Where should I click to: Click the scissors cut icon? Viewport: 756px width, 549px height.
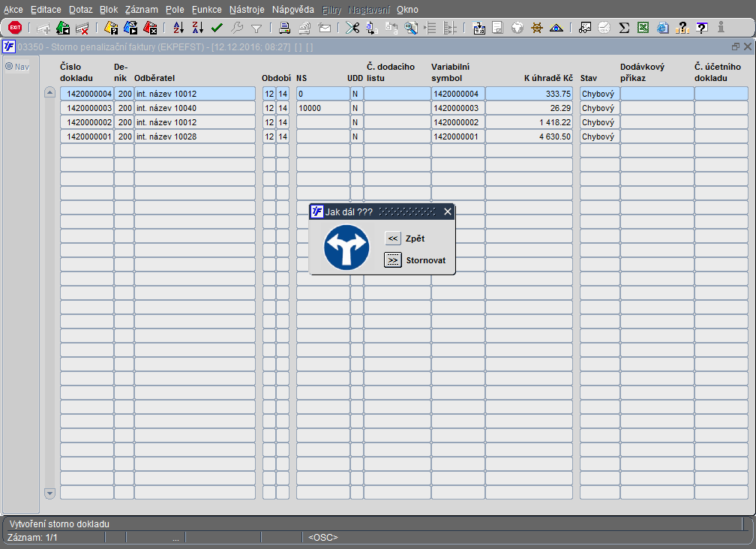pyautogui.click(x=352, y=28)
